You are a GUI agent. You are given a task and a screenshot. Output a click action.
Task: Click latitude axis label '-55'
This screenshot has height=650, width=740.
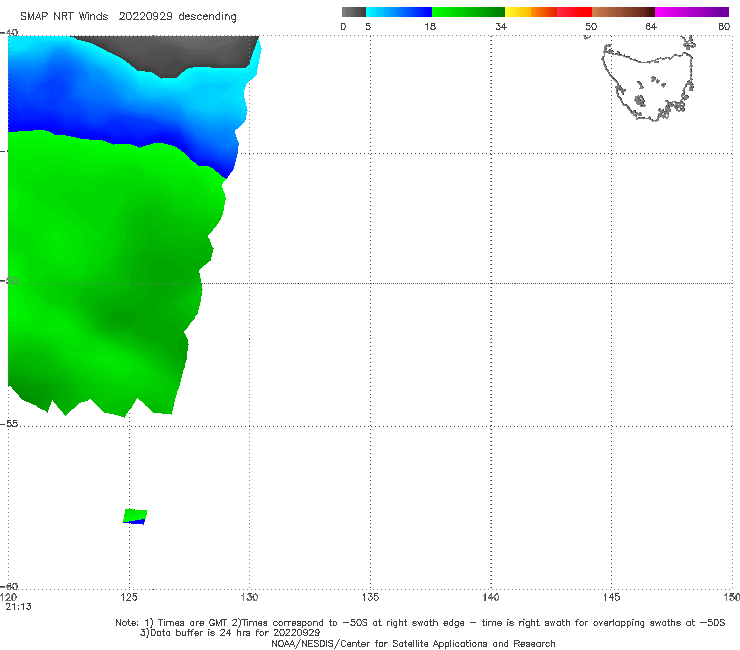tap(9, 424)
